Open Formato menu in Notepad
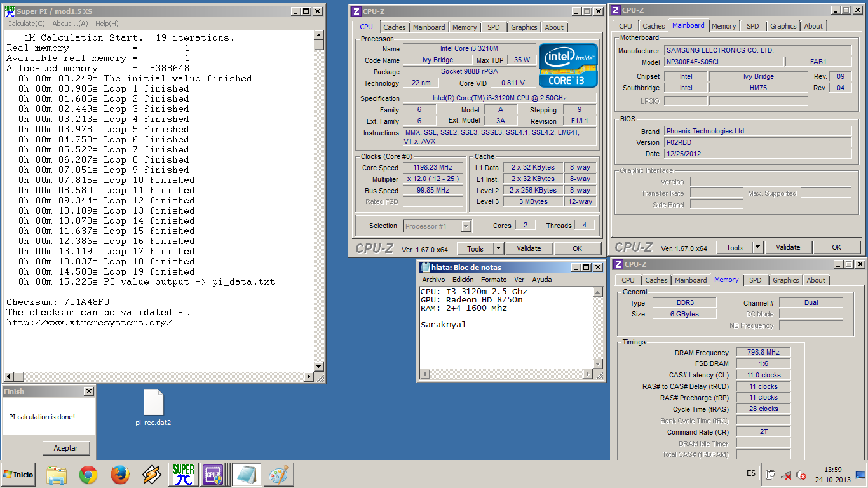This screenshot has height=488, width=868. 494,280
